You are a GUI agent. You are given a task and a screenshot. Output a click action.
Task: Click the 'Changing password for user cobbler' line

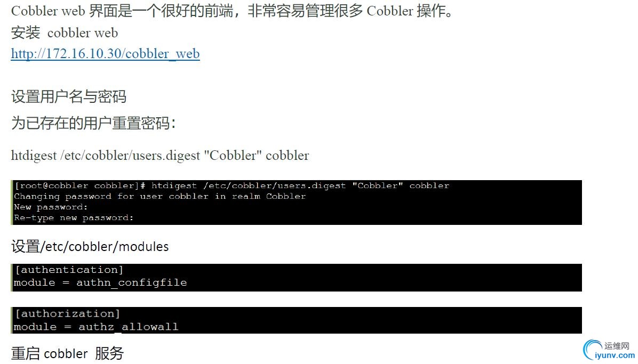click(160, 197)
